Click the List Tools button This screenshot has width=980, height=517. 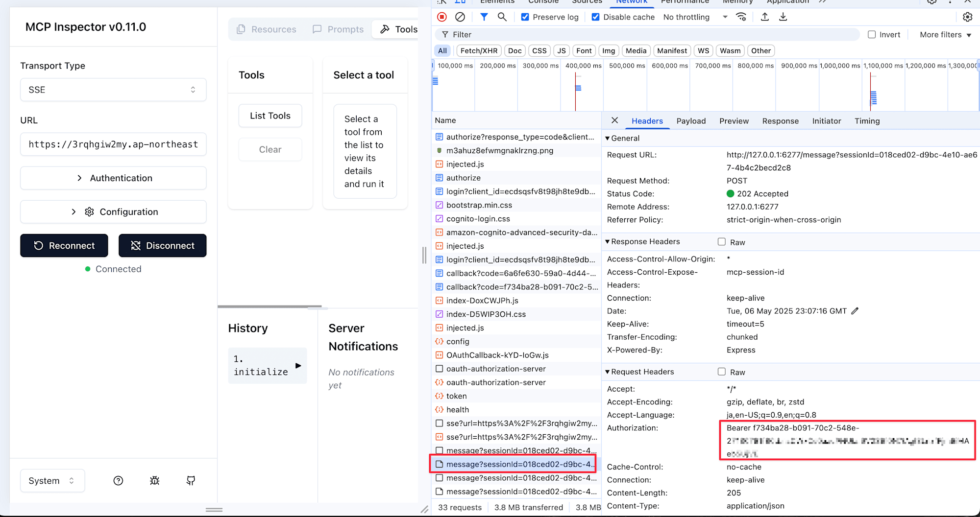(270, 116)
